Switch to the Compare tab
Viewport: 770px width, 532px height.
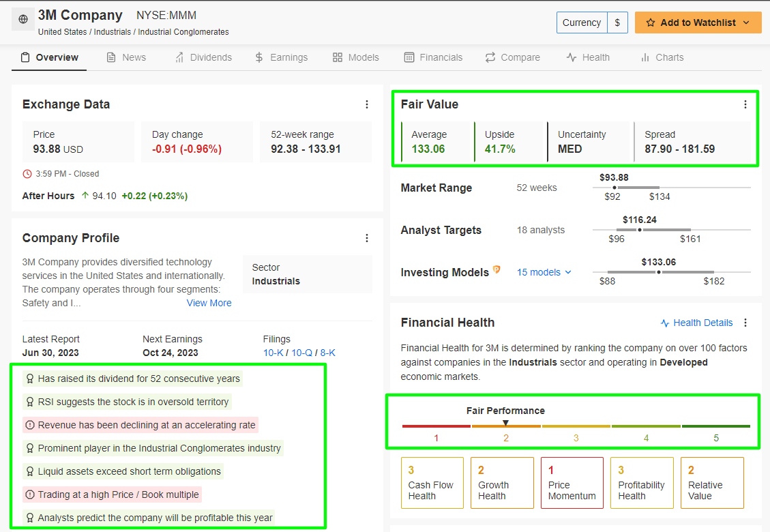click(x=513, y=57)
